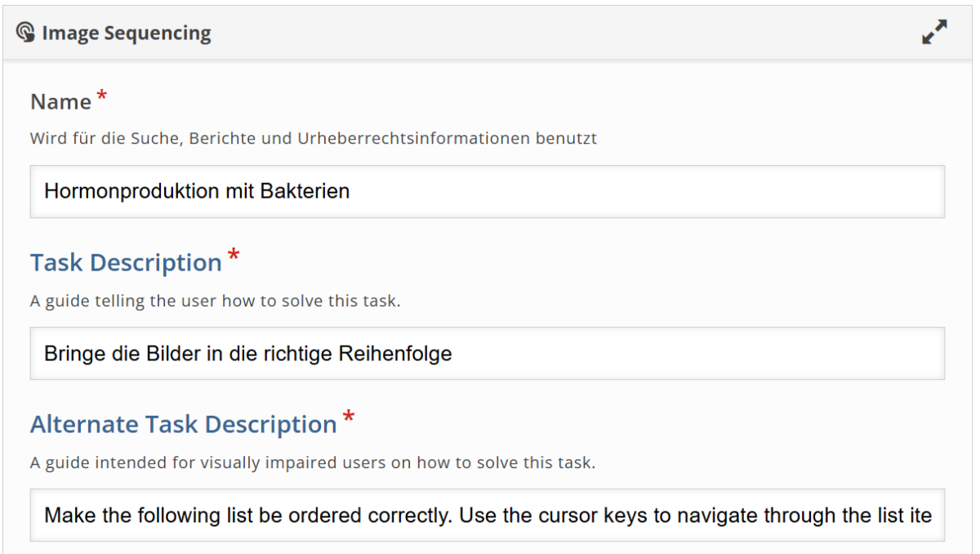Click the red asterisk beside Name
Image resolution: width=980 pixels, height=554 pixels.
click(x=102, y=97)
